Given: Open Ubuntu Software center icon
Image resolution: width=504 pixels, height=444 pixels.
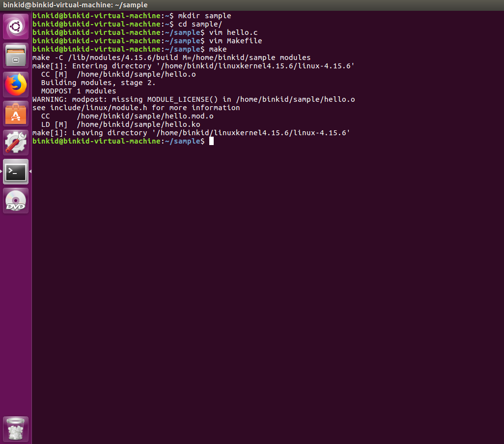Looking at the screenshot, I should [x=16, y=114].
